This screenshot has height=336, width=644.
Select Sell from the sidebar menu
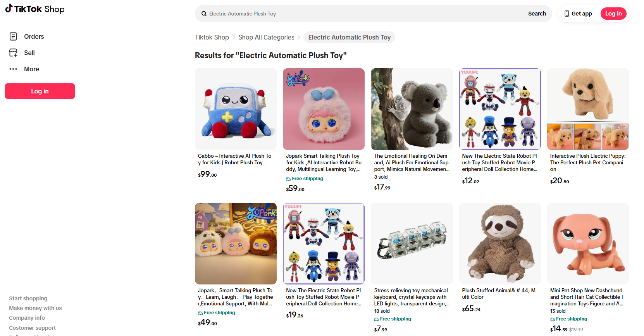click(x=29, y=53)
